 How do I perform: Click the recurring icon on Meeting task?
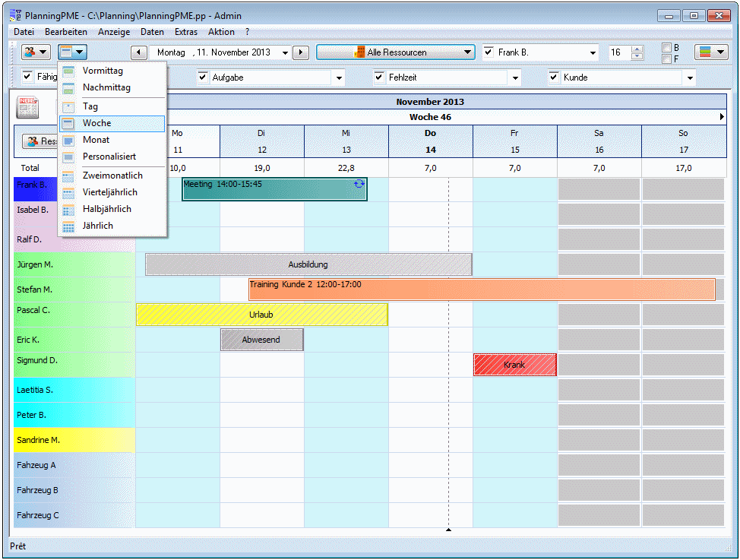(x=359, y=184)
